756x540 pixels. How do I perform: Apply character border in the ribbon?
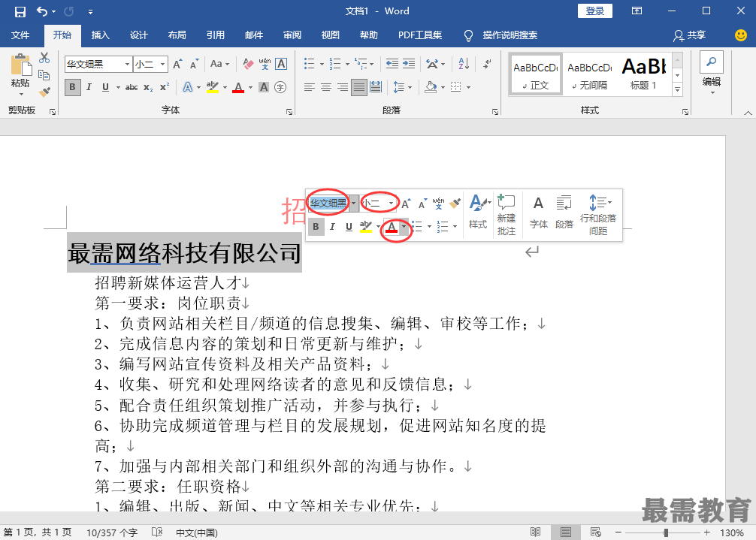point(281,64)
